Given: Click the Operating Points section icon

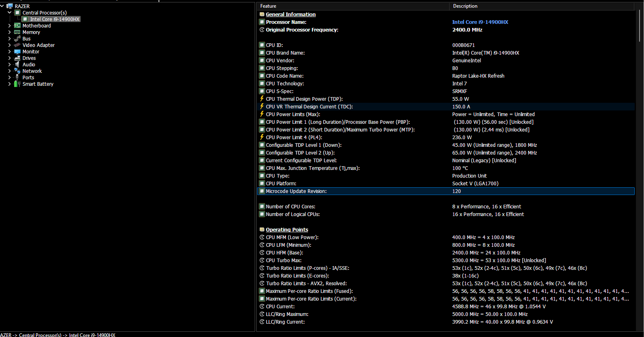Looking at the screenshot, I should pyautogui.click(x=262, y=229).
